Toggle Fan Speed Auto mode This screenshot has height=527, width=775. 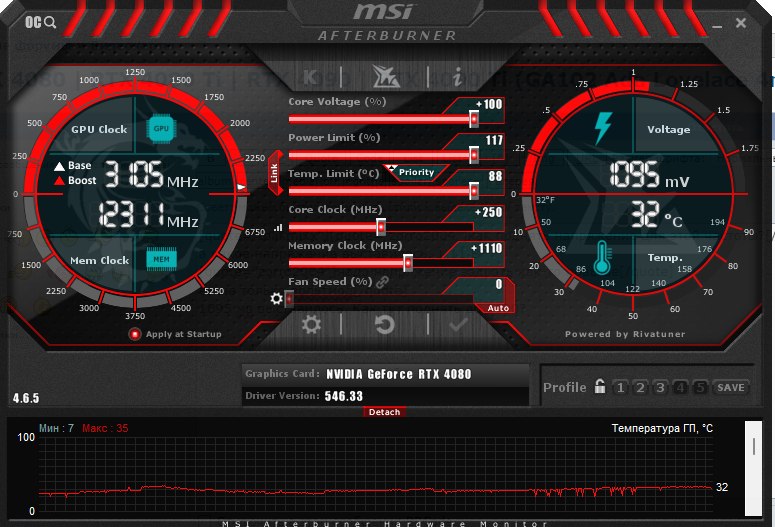click(498, 308)
